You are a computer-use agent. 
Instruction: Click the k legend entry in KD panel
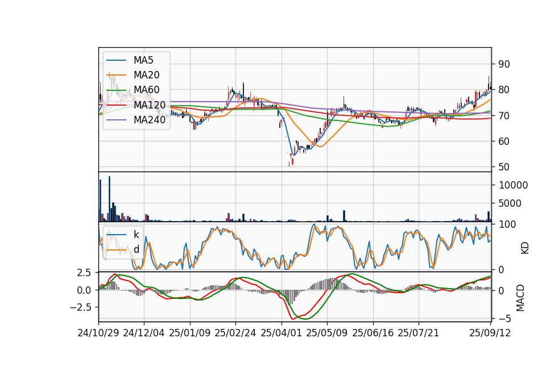click(x=136, y=235)
